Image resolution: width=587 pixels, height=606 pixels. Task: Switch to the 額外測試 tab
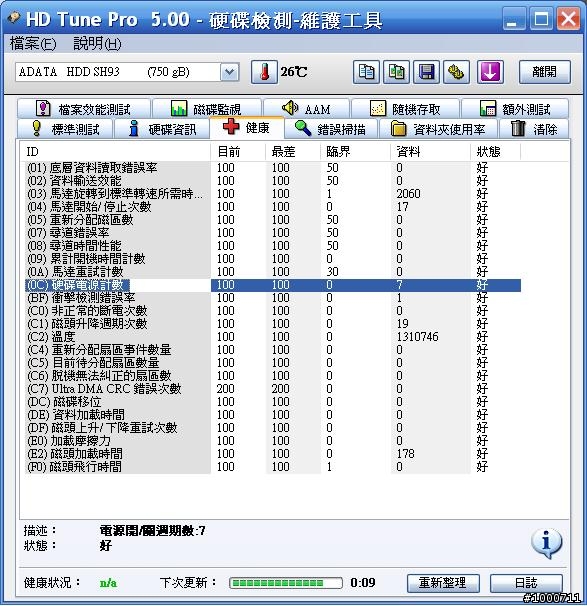(x=515, y=109)
